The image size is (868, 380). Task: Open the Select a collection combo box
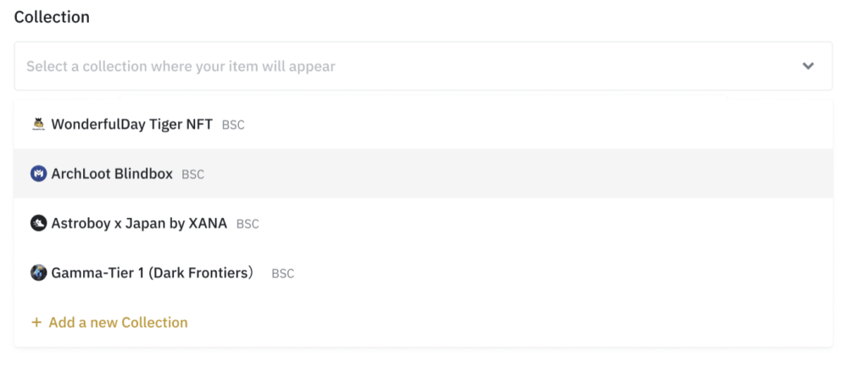[x=423, y=66]
